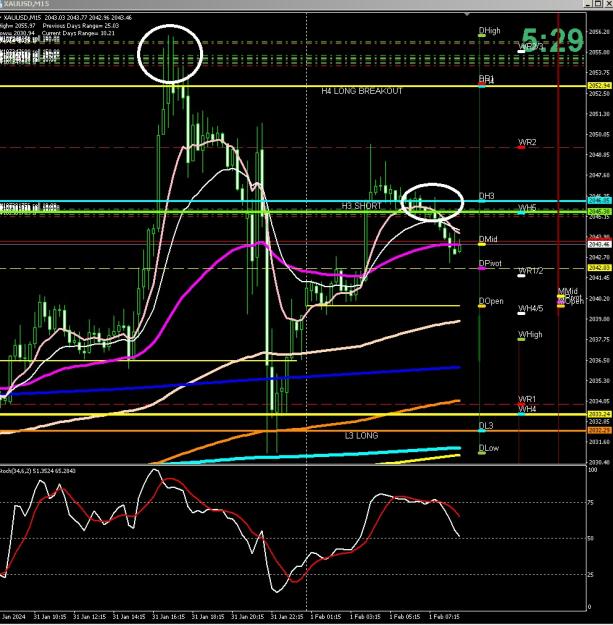Viewport: 613px width, 625px height.
Task: Click the WHigh weekly level label
Action: pyautogui.click(x=530, y=334)
